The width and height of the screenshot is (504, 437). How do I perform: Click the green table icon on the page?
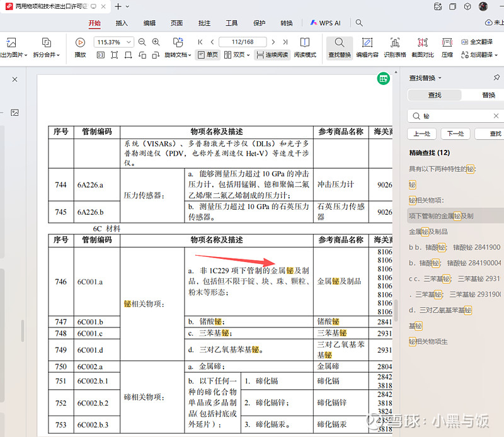383,79
